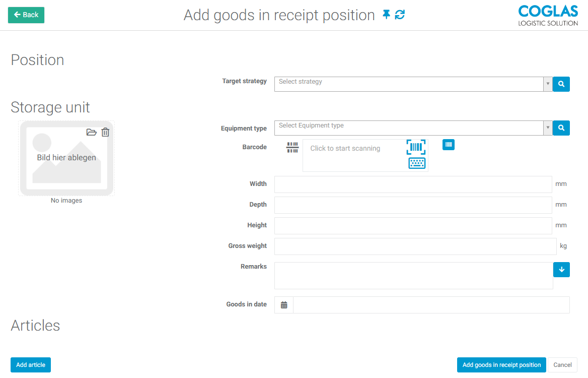Image resolution: width=588 pixels, height=378 pixels.
Task: Open the calendar icon for Goods in date
Action: click(284, 305)
